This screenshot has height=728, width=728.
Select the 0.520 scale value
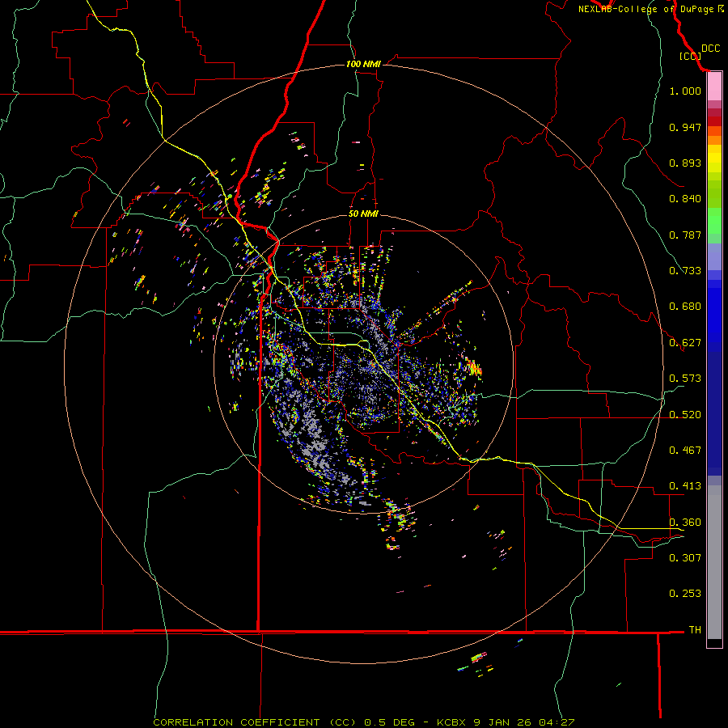pos(685,415)
